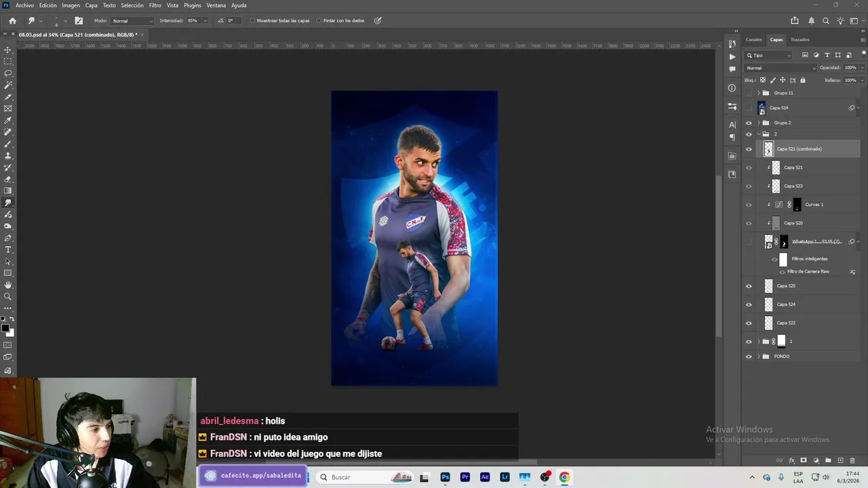868x488 pixels.
Task: Open the Relleno dropdown arrow
Action: [x=862, y=80]
